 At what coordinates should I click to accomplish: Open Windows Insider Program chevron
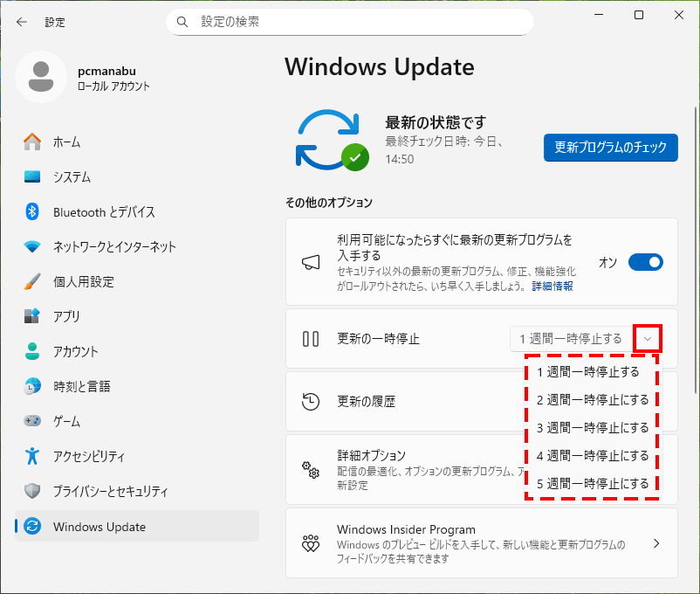point(655,543)
